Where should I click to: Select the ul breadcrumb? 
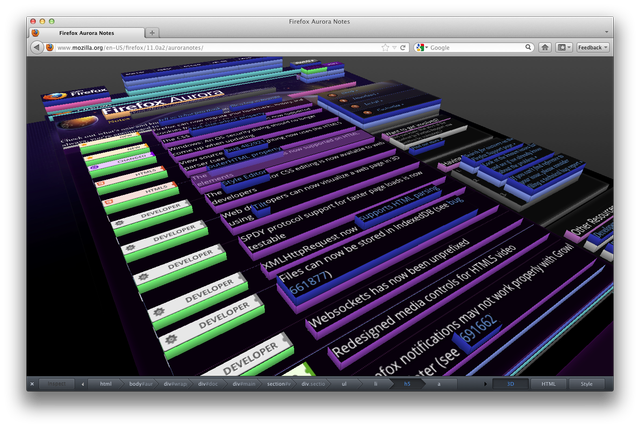click(344, 384)
